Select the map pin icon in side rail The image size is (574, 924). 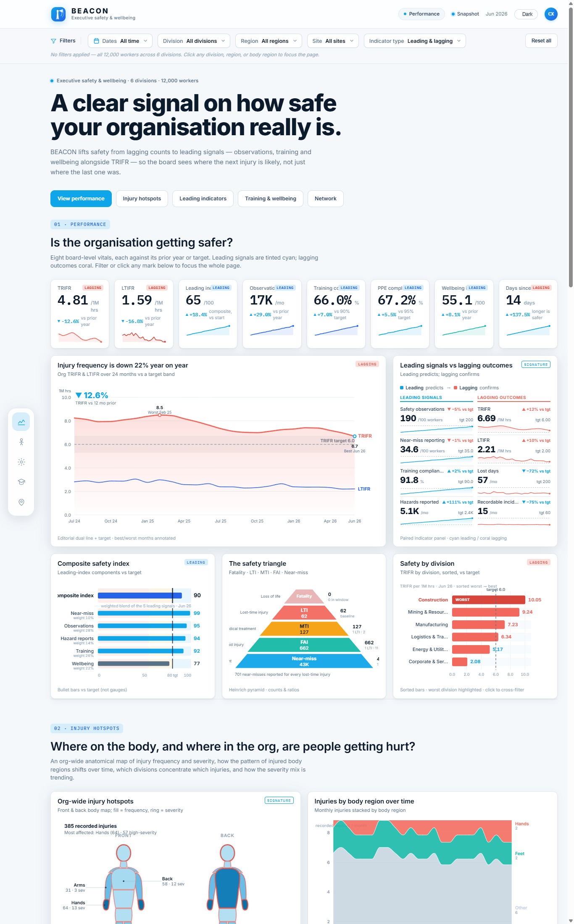coord(21,502)
